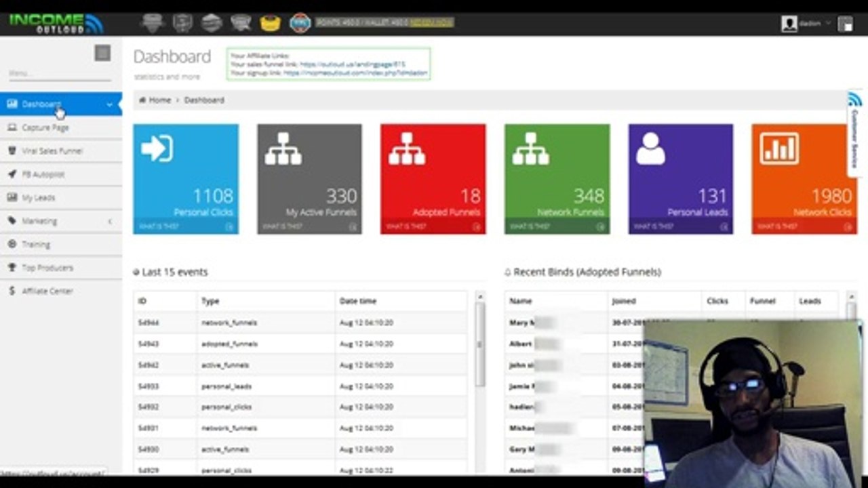Click the Capture Page laptop icon
This screenshot has height=488, width=868.
[x=12, y=127]
